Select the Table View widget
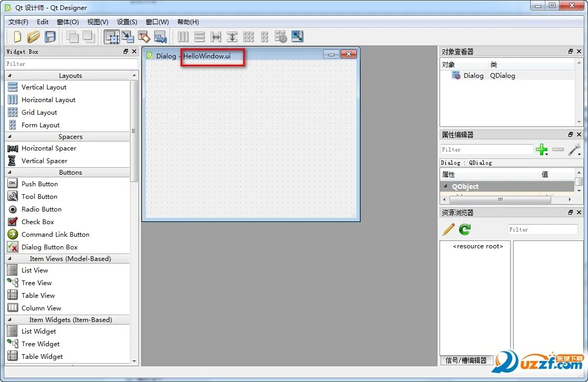588x382 pixels. coord(31,295)
